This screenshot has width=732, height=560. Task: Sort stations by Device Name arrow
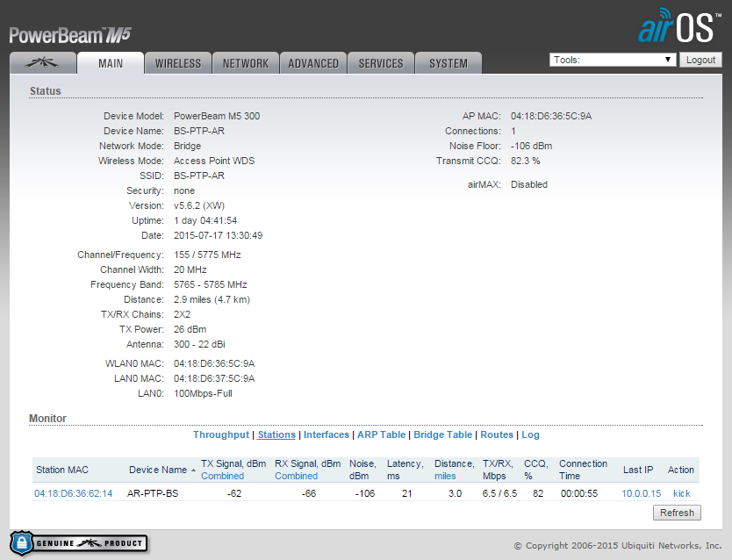coord(193,470)
